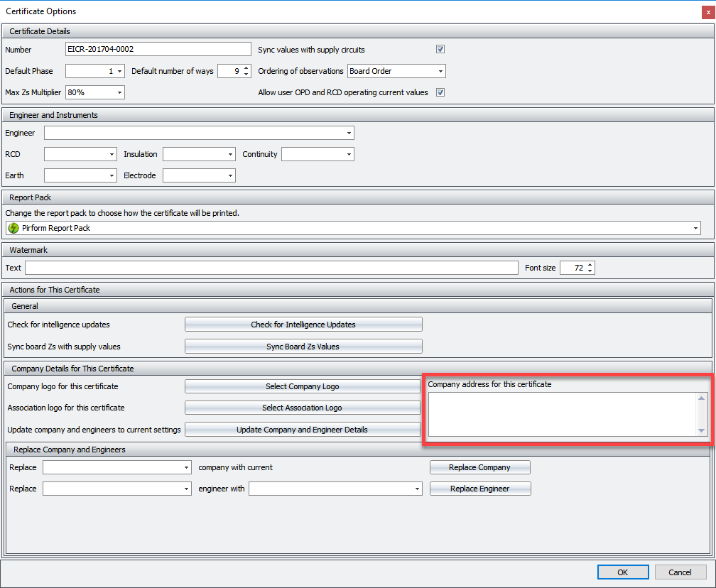
Task: Click the Pirform Report Pack green icon
Action: click(x=13, y=228)
